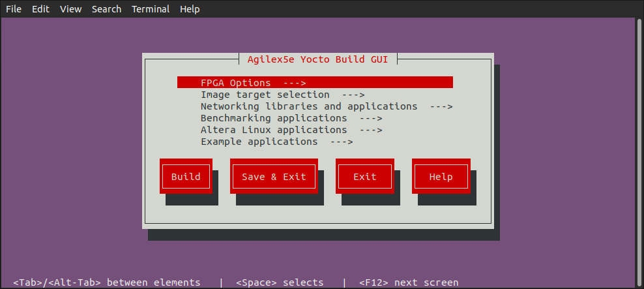Viewport: 644px width, 289px height.
Task: Open the Edit menu
Action: tap(40, 9)
